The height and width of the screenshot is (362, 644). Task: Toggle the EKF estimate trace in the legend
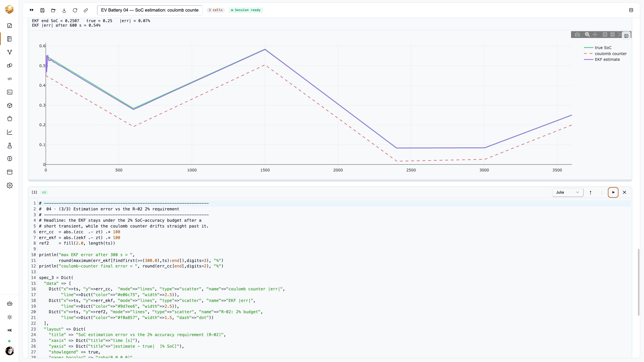pos(602,60)
